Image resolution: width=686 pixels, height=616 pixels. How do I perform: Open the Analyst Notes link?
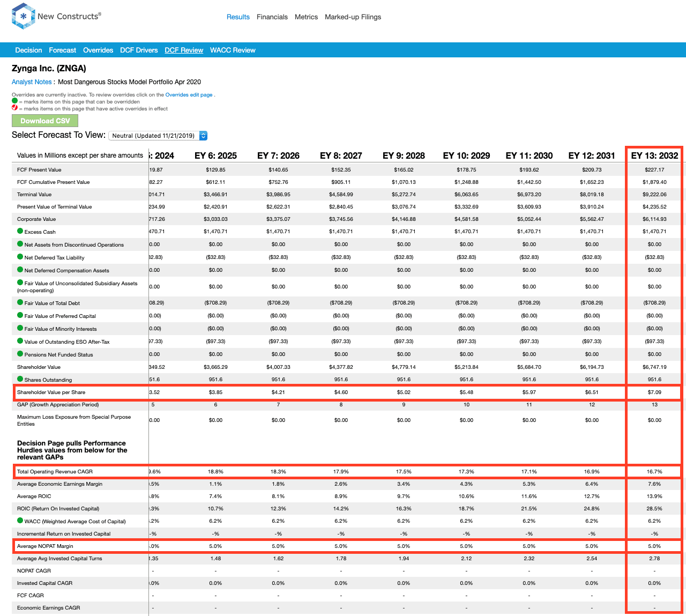[32, 82]
